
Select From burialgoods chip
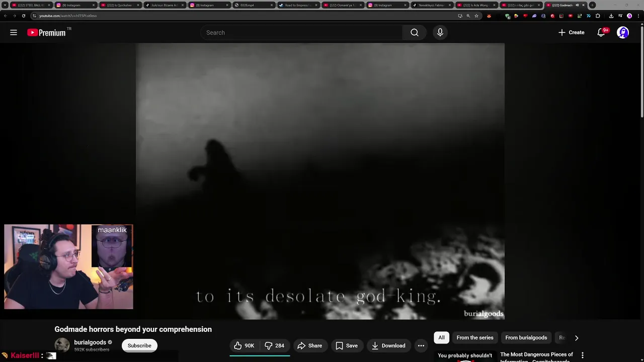(x=526, y=338)
